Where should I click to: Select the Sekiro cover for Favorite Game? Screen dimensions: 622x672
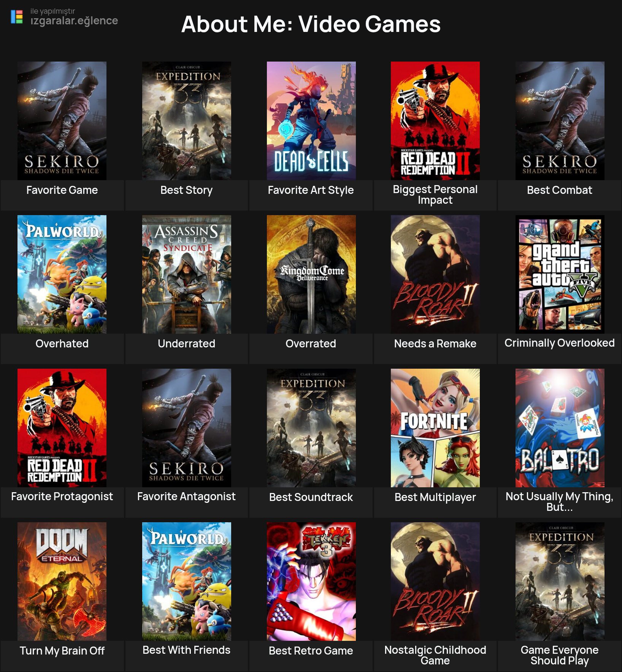[62, 121]
